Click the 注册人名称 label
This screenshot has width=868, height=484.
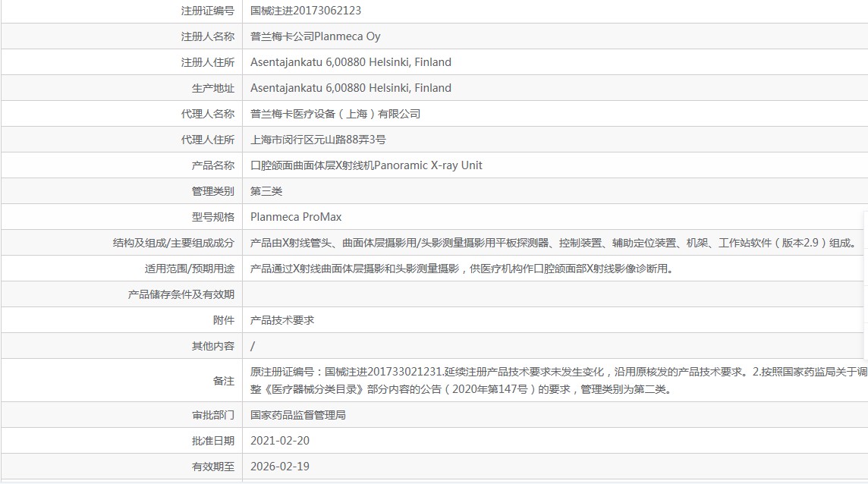208,36
